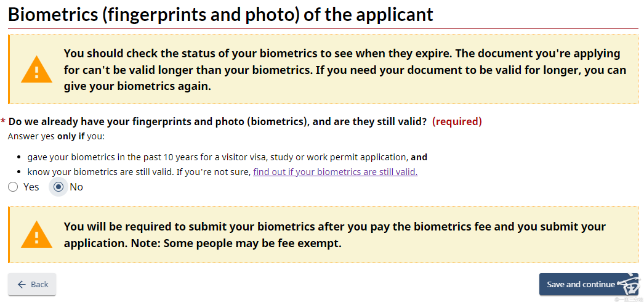
Task: Click the biometrics fee notice text
Action: click(x=334, y=235)
